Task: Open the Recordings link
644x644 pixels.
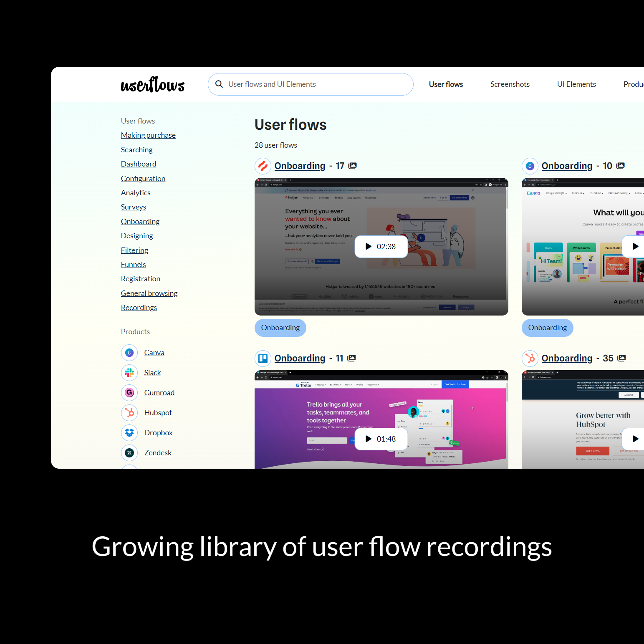Action: click(139, 308)
